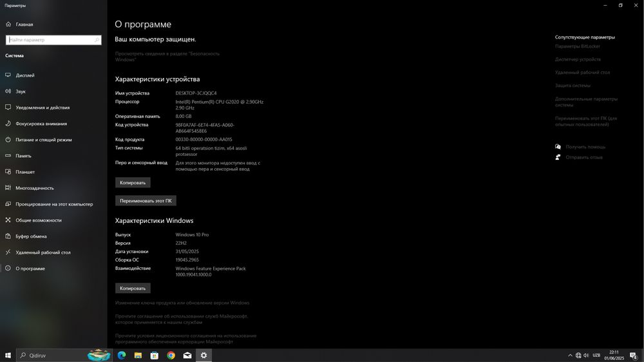Click the Питание и спящий режим icon

click(x=8, y=140)
